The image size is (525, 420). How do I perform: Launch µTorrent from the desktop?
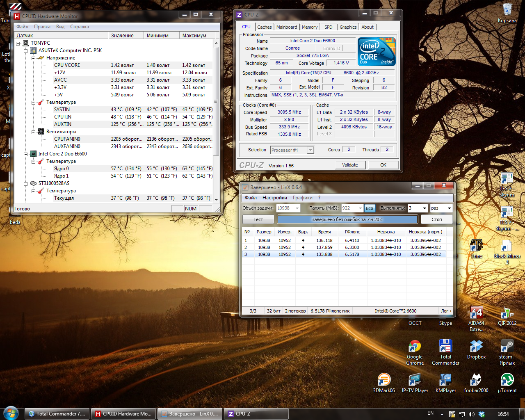click(x=507, y=380)
